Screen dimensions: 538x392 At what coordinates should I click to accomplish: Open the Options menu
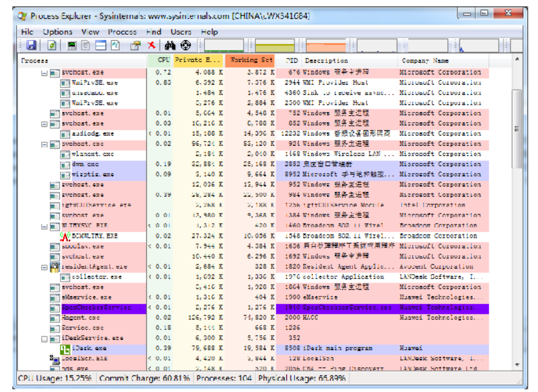pyautogui.click(x=57, y=32)
